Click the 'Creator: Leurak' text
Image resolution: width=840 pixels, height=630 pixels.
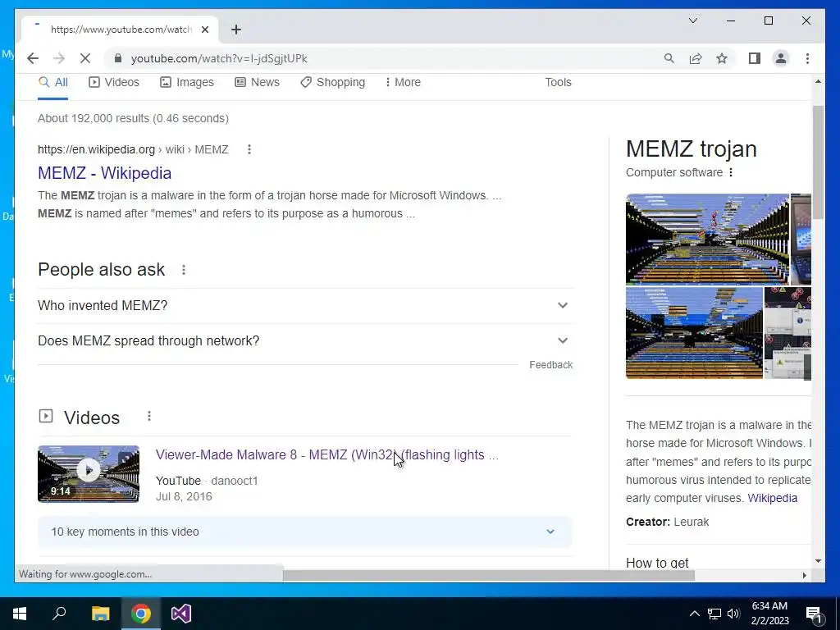667,522
